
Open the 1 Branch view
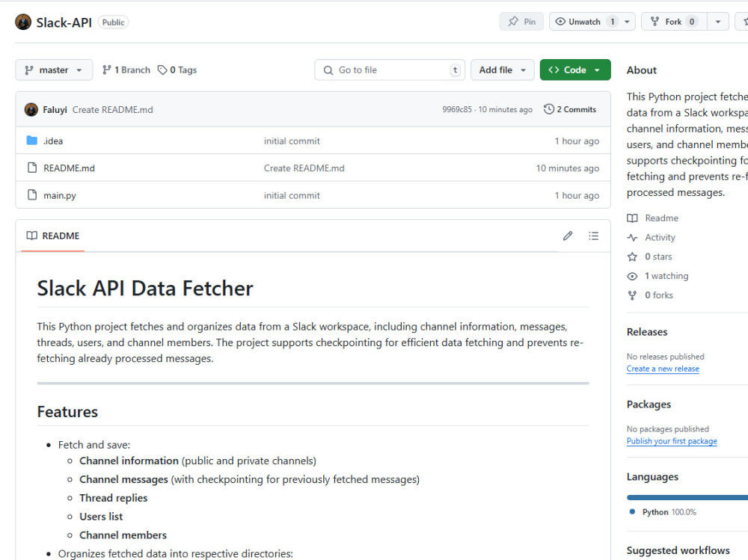(126, 70)
